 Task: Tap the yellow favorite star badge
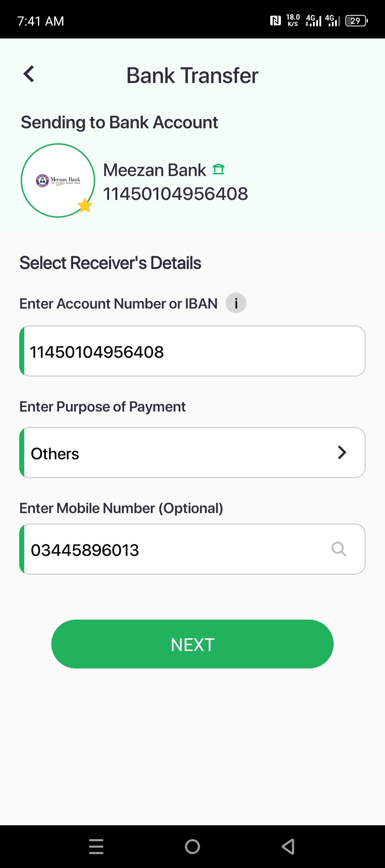tap(85, 205)
